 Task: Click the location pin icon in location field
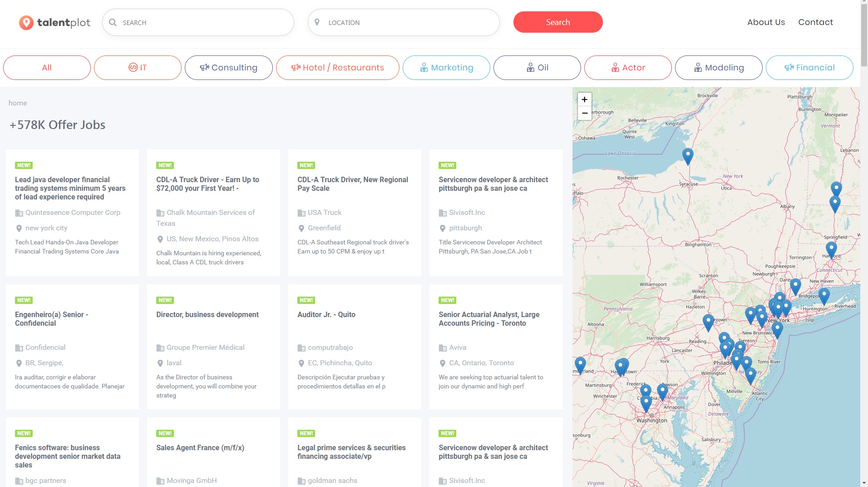tap(317, 22)
